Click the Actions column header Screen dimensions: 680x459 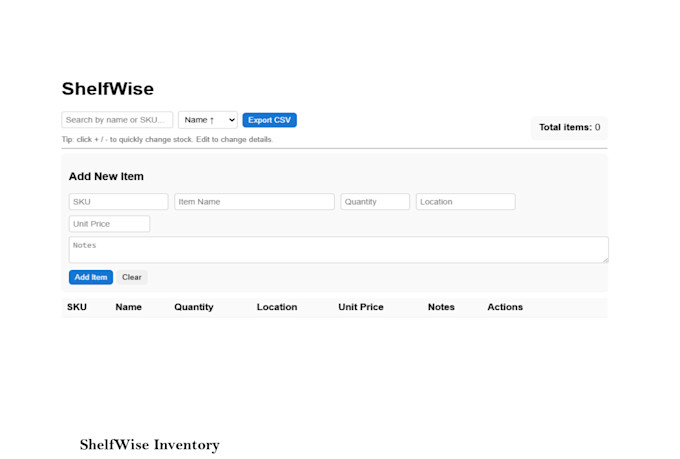tap(505, 307)
